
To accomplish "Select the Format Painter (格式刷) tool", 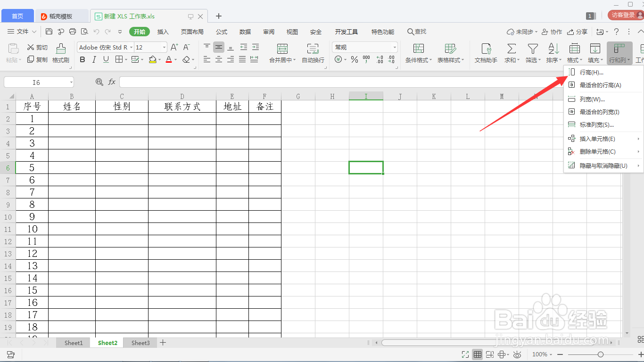I will tap(61, 53).
